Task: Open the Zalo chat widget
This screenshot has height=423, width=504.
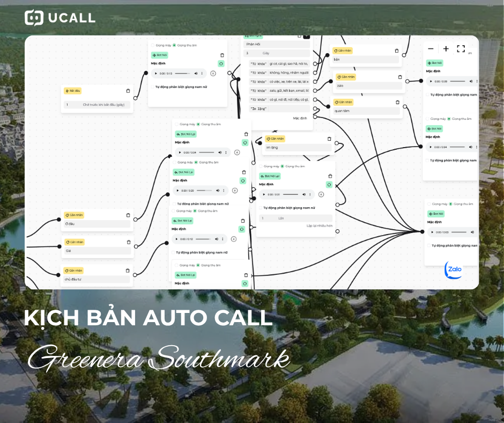Action: (x=454, y=270)
